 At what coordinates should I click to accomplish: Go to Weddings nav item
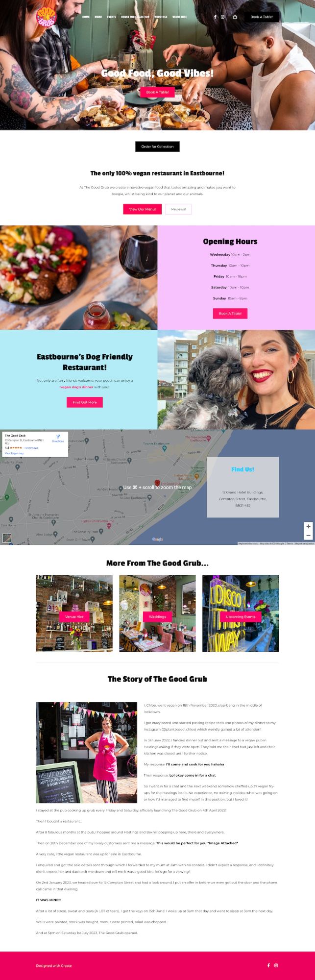161,17
